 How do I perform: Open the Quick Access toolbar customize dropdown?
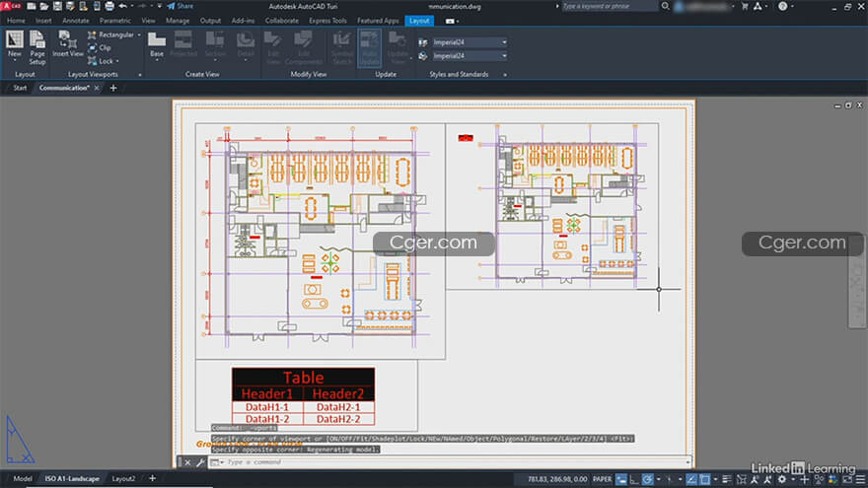coord(160,6)
